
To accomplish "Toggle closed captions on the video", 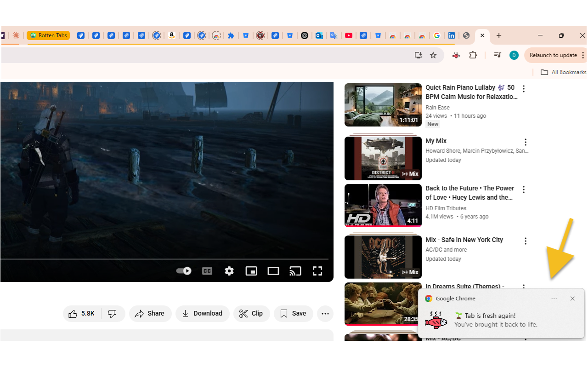I will pyautogui.click(x=207, y=271).
